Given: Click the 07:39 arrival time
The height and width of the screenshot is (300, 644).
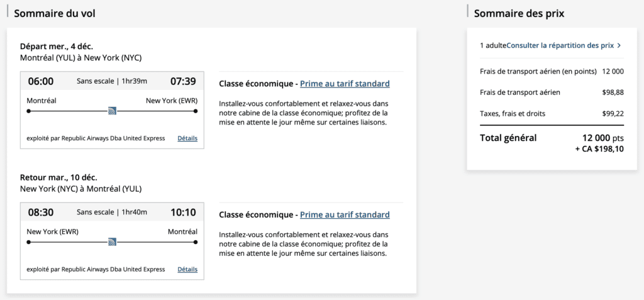Looking at the screenshot, I should click(x=183, y=81).
